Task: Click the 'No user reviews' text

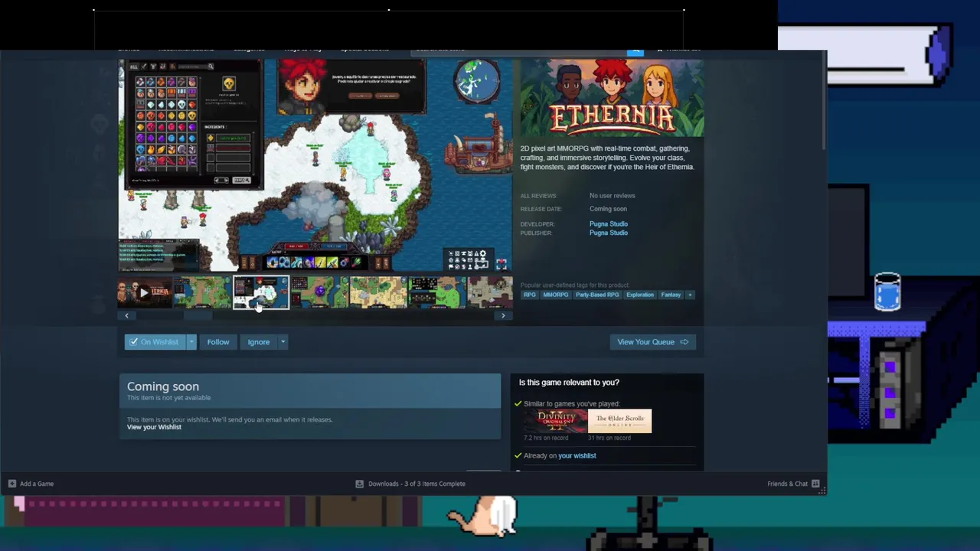Action: point(612,196)
